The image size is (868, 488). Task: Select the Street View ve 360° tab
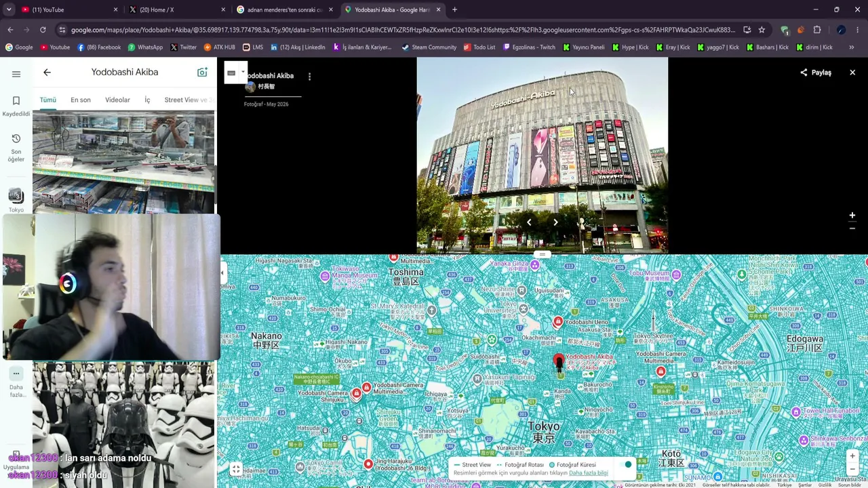pos(189,100)
